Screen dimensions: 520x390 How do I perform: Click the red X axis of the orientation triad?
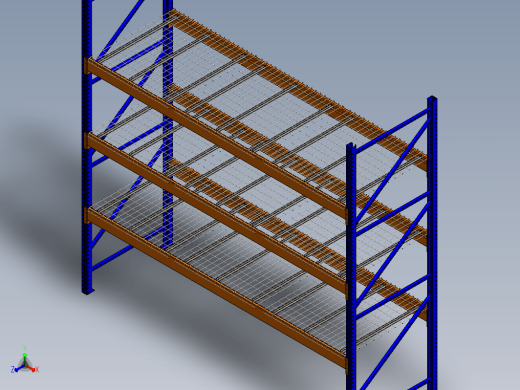click(32, 368)
